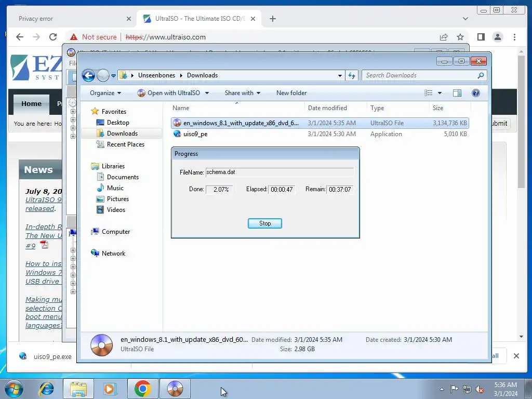Click the search magnifier icon in Explorer
Viewport: 532px width, 399px height.
(x=481, y=75)
